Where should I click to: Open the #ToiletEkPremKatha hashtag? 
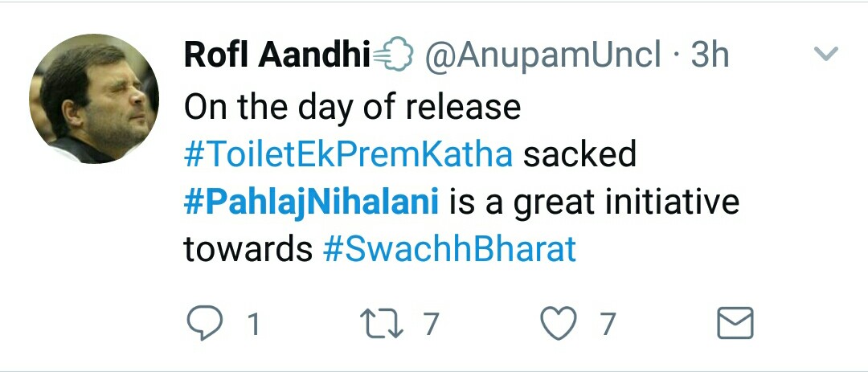pos(348,154)
